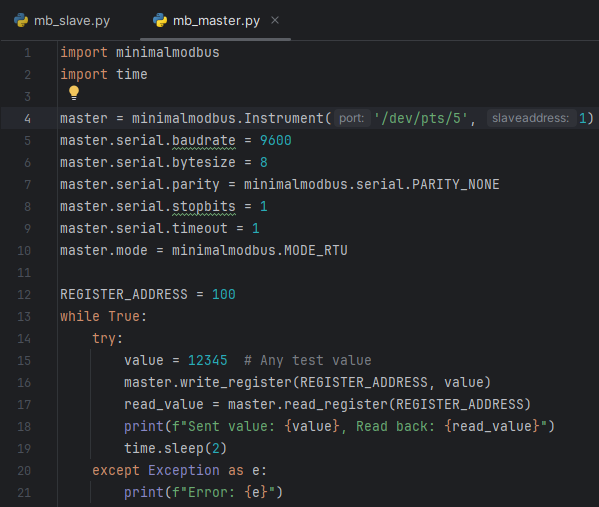
Task: Click 'write_register' method call
Action: pyautogui.click(x=236, y=382)
